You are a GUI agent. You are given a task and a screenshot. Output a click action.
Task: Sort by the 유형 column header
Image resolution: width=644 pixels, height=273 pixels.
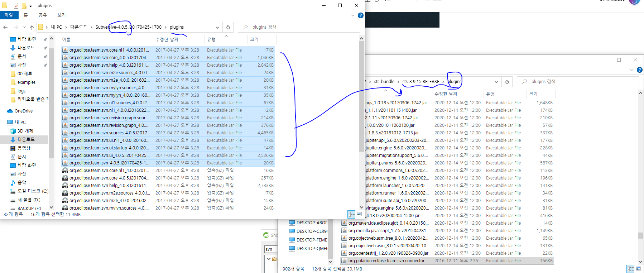click(211, 39)
